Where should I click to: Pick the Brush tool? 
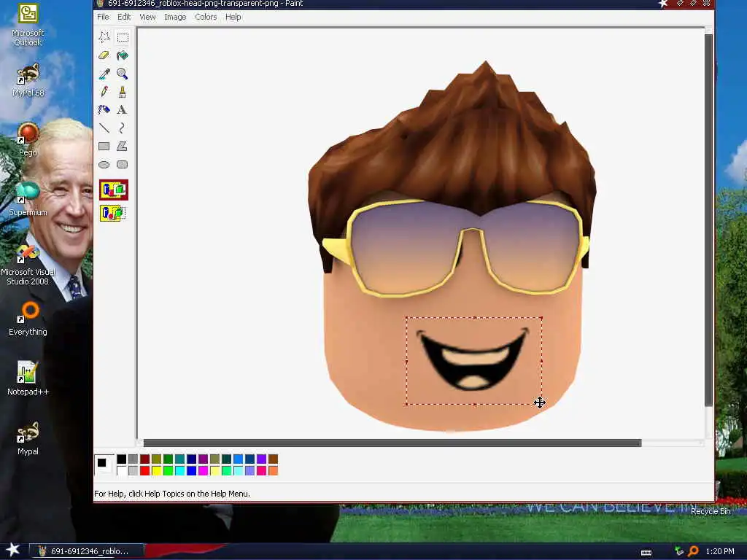coord(123,91)
